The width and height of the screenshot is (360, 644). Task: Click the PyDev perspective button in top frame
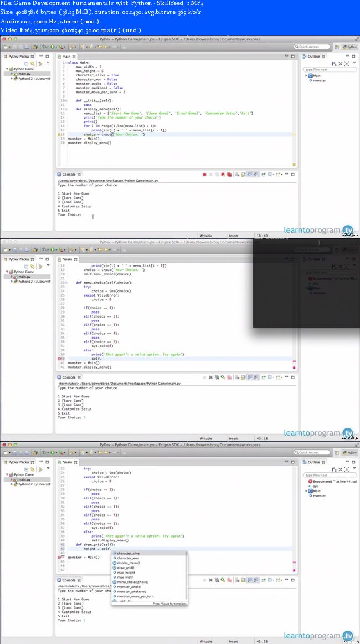tap(349, 47)
